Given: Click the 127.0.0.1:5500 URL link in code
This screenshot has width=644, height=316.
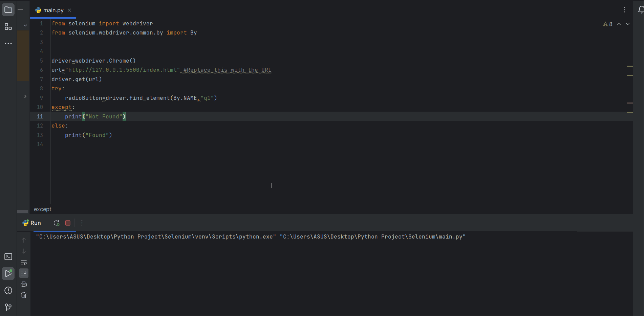Looking at the screenshot, I should [123, 70].
